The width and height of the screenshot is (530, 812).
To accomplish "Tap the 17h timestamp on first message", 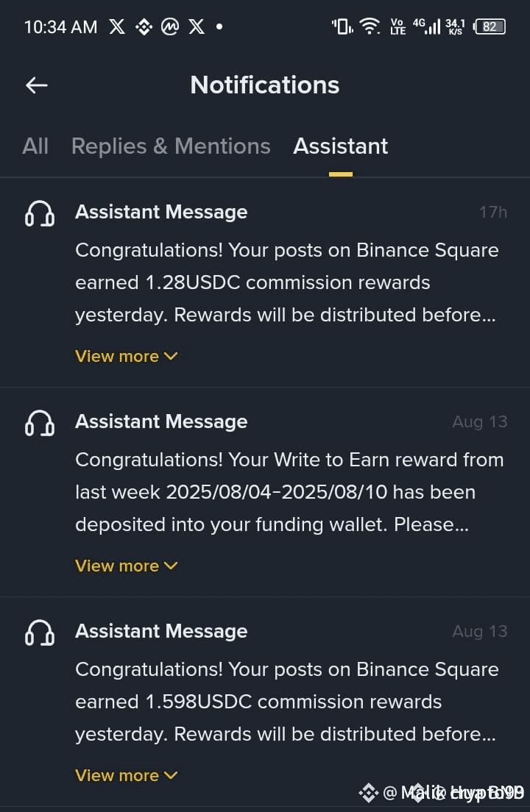I will pos(492,213).
